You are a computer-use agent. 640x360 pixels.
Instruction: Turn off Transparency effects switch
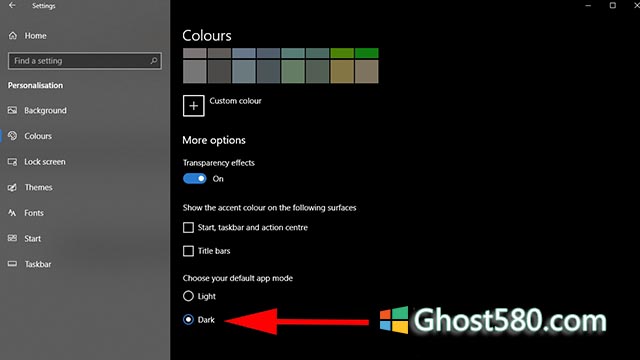coord(195,179)
